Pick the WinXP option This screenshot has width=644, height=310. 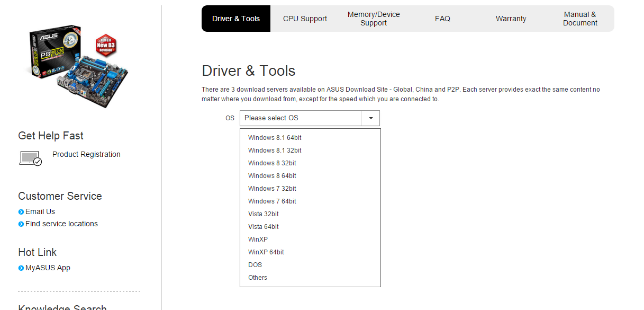310,240
